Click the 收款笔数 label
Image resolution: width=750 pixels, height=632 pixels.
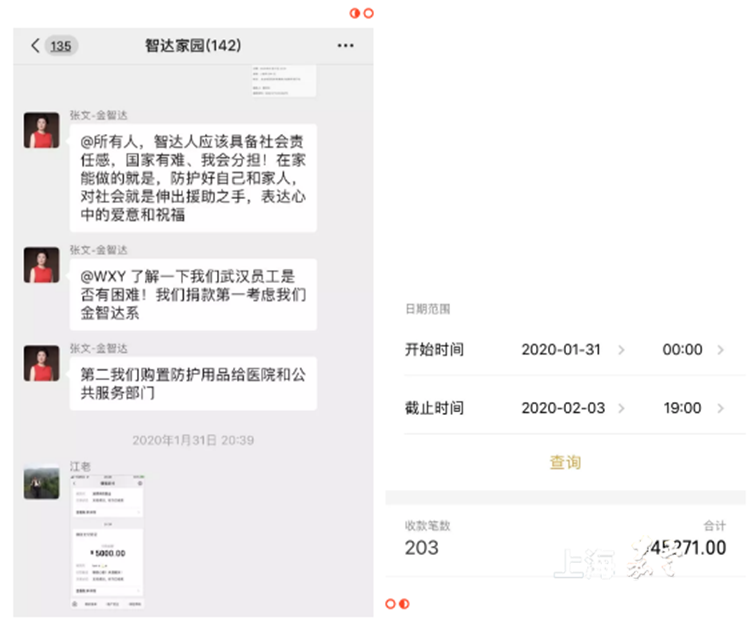point(428,525)
